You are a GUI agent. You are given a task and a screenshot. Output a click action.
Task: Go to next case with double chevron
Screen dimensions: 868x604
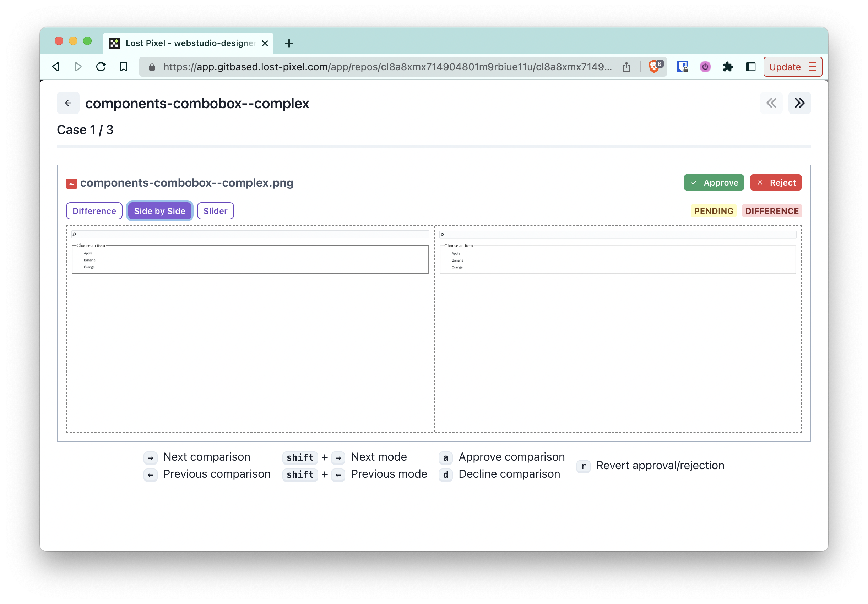[799, 103]
